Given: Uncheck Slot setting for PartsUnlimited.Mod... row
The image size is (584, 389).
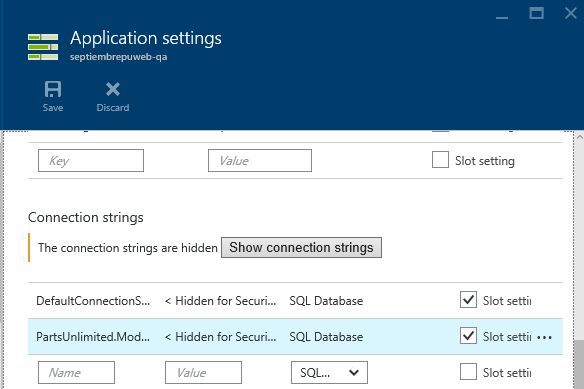Looking at the screenshot, I should coord(468,336).
